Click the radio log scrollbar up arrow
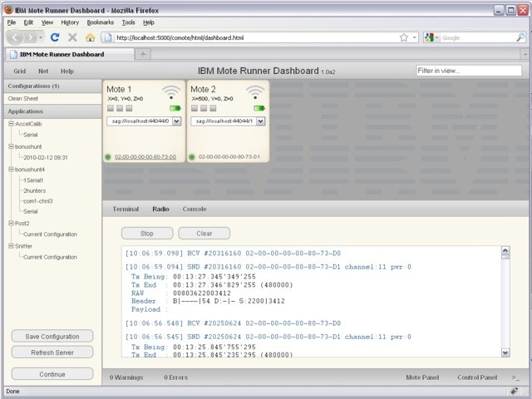 tap(505, 251)
